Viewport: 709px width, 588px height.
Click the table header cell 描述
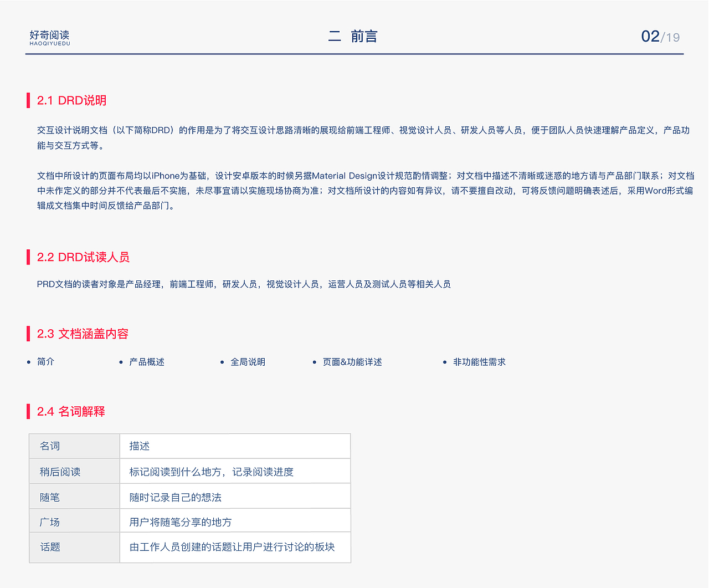coord(235,446)
